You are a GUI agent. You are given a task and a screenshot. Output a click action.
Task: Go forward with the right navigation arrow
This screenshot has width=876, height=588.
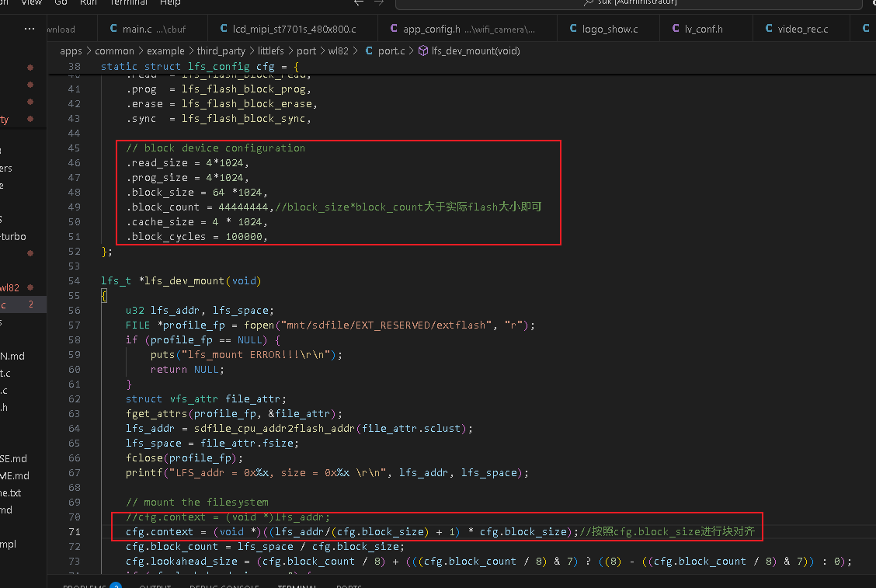tap(379, 3)
